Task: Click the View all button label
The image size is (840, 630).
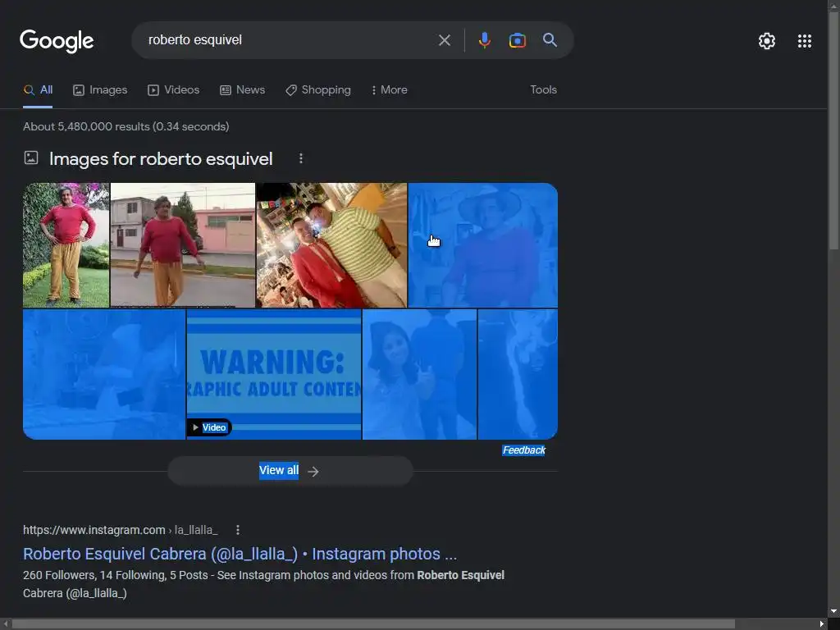Action: (279, 470)
